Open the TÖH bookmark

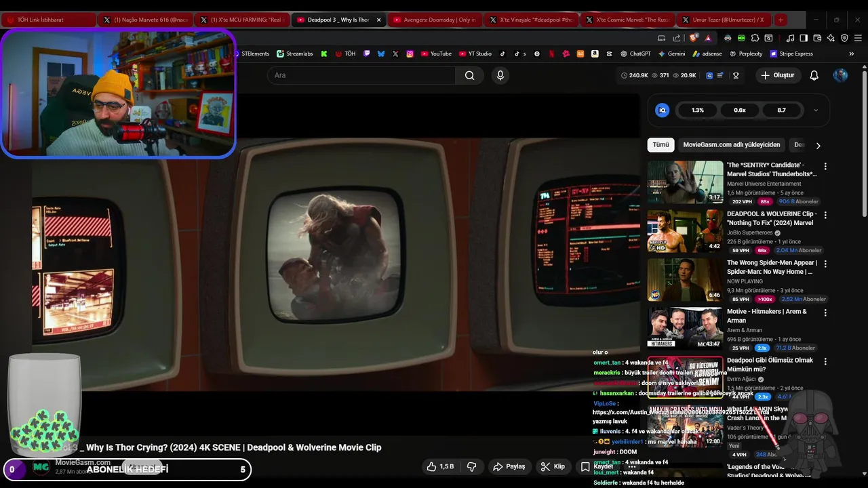[345, 54]
